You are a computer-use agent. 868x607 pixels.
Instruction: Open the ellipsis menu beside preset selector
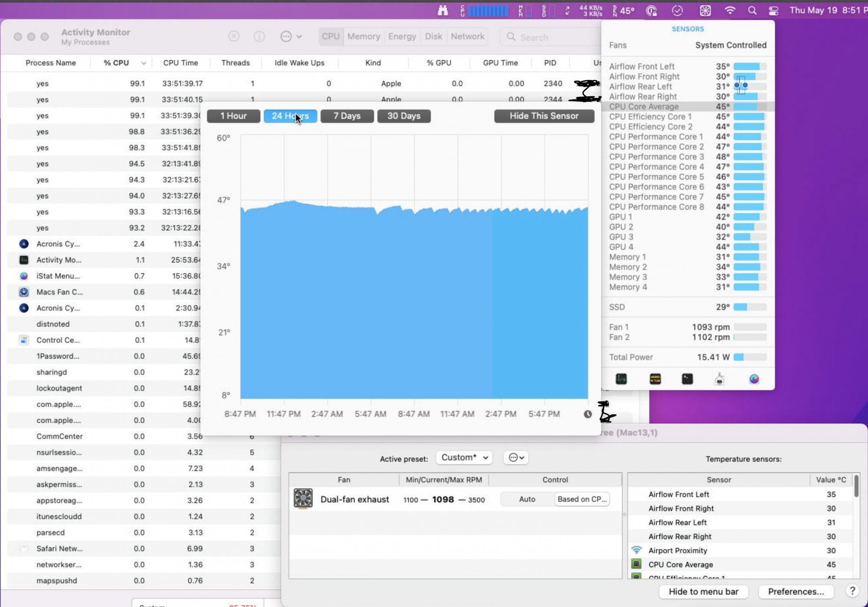point(516,457)
